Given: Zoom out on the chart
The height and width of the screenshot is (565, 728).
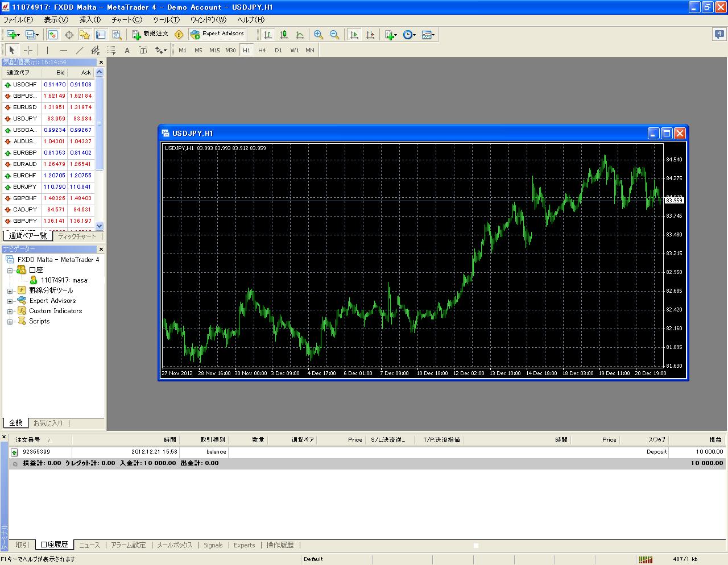Looking at the screenshot, I should (334, 35).
